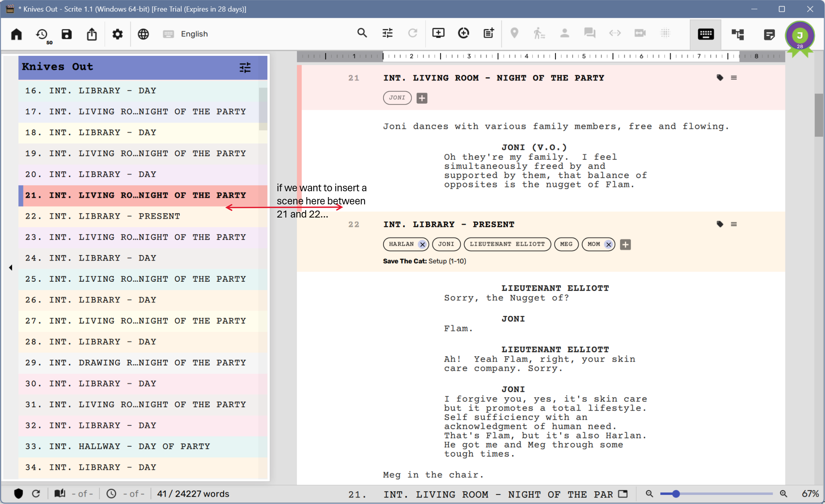The height and width of the screenshot is (504, 825).
Task: Select the Action paragraph running figure icon
Action: coord(539,33)
